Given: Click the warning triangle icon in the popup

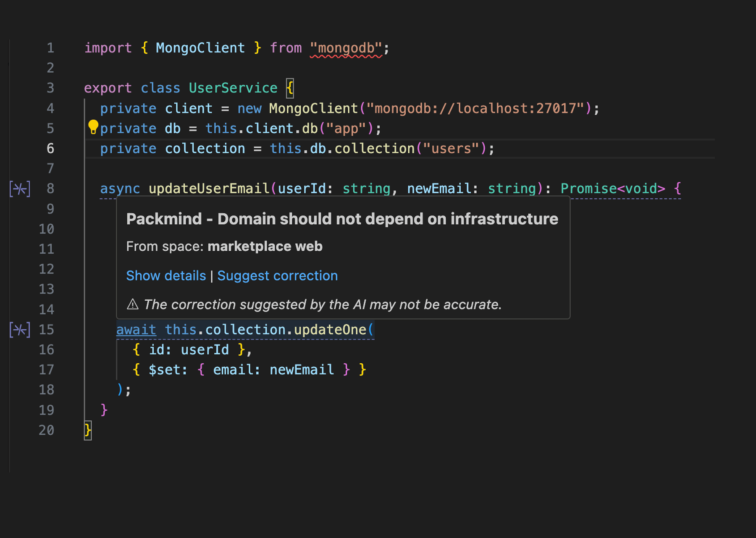Looking at the screenshot, I should tap(133, 304).
